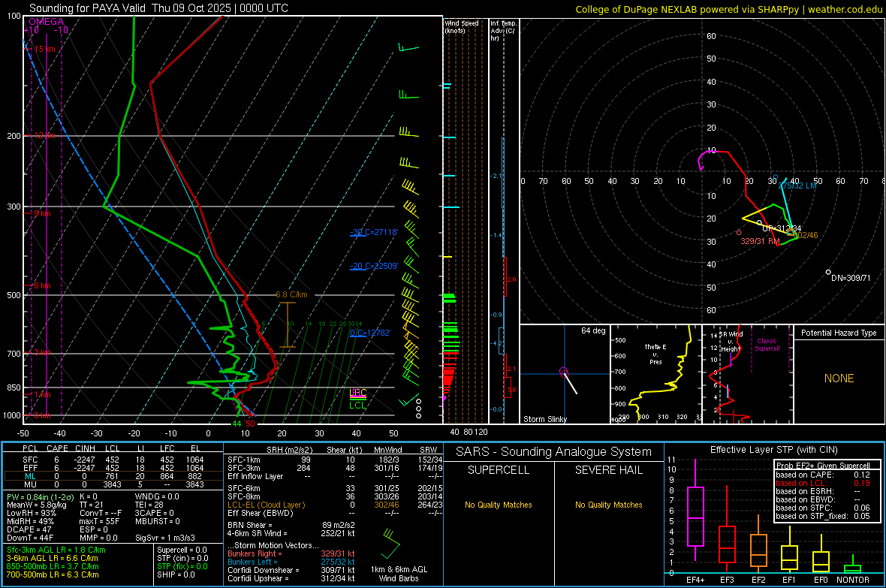The image size is (886, 588).
Task: Click the 6.8 C/km lapse rate label
Action: pos(291,294)
